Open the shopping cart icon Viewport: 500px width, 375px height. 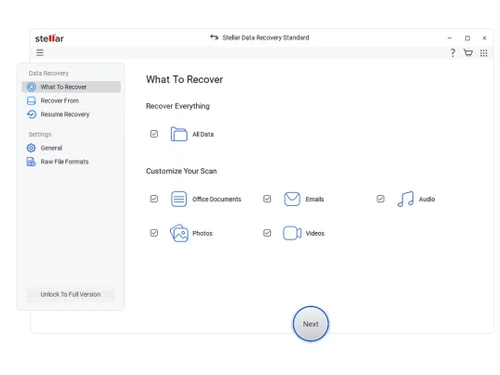(468, 53)
